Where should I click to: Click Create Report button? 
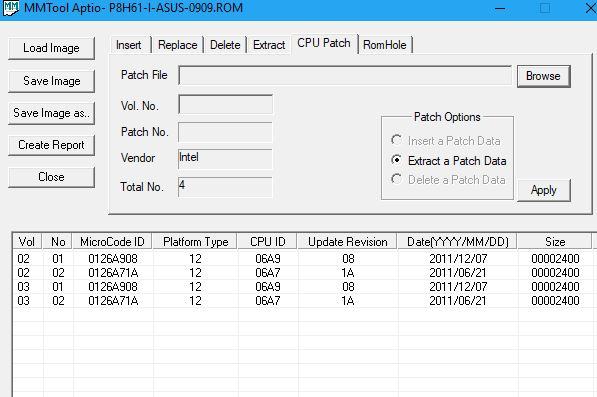tap(51, 145)
